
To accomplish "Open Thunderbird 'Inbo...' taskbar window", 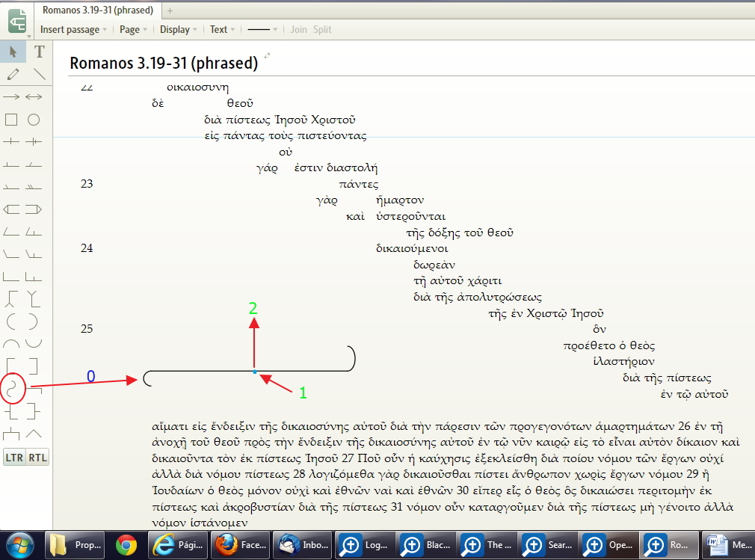I will click(x=303, y=545).
